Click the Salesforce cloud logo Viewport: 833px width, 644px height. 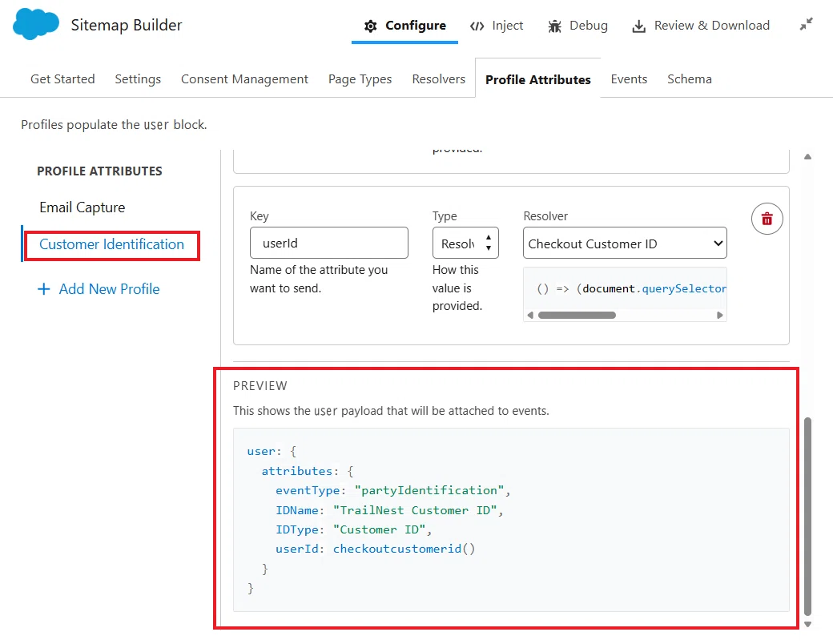coord(35,25)
